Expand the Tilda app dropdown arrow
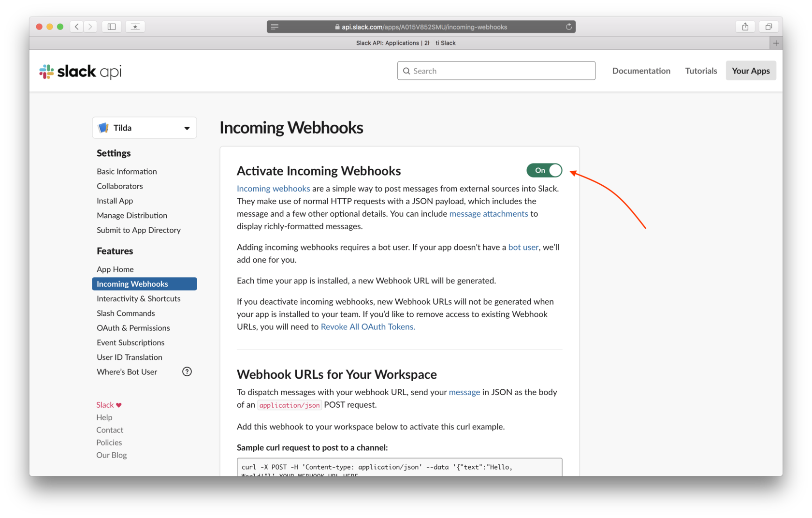 (x=187, y=128)
